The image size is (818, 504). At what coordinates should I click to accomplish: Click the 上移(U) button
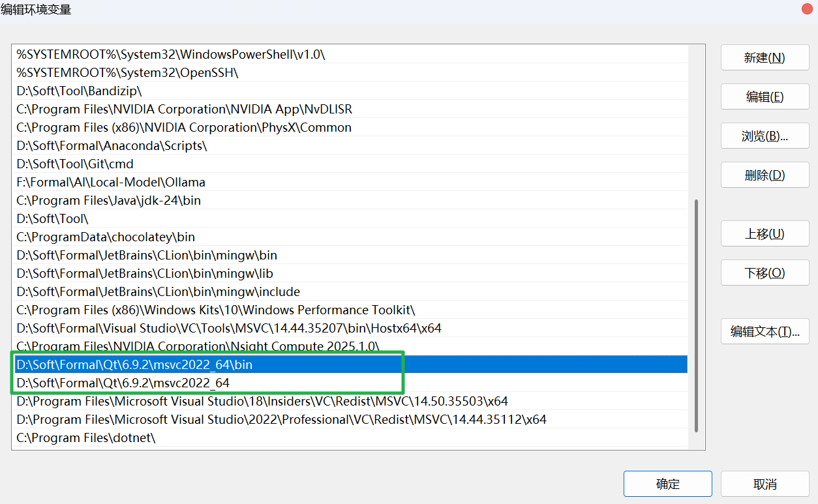coord(765,233)
